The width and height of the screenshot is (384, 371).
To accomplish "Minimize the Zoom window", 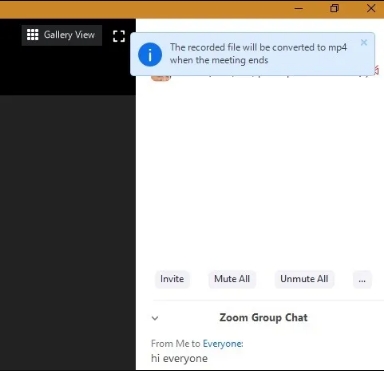I will click(x=299, y=8).
